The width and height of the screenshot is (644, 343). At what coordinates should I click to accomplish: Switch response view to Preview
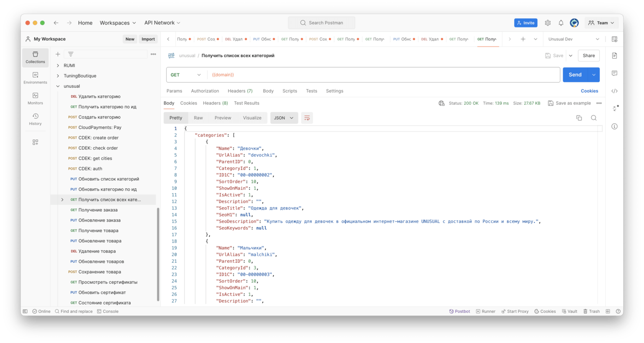pyautogui.click(x=223, y=118)
